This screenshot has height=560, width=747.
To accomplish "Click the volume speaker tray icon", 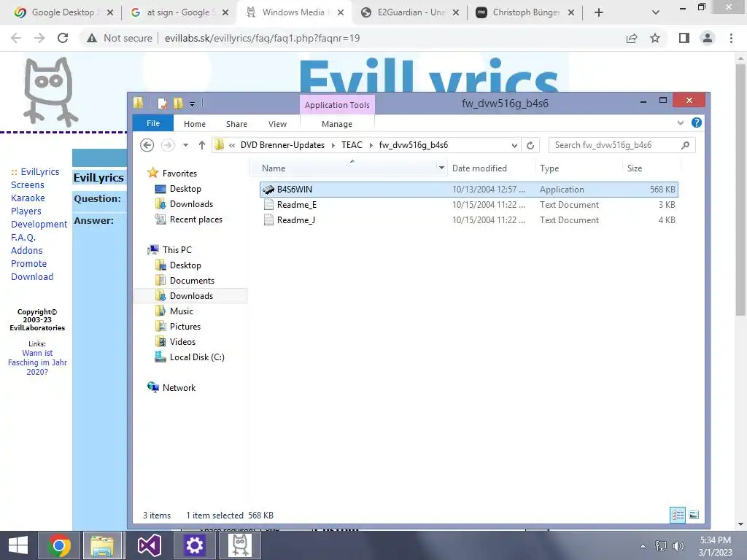I will [x=678, y=546].
